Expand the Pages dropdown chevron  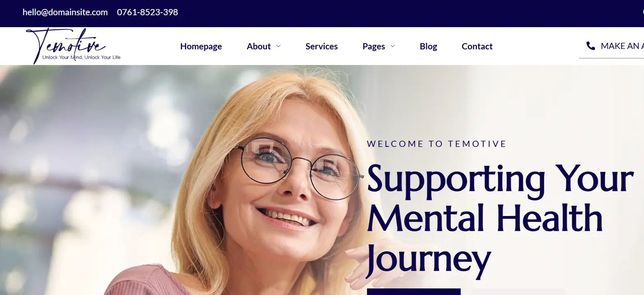392,46
